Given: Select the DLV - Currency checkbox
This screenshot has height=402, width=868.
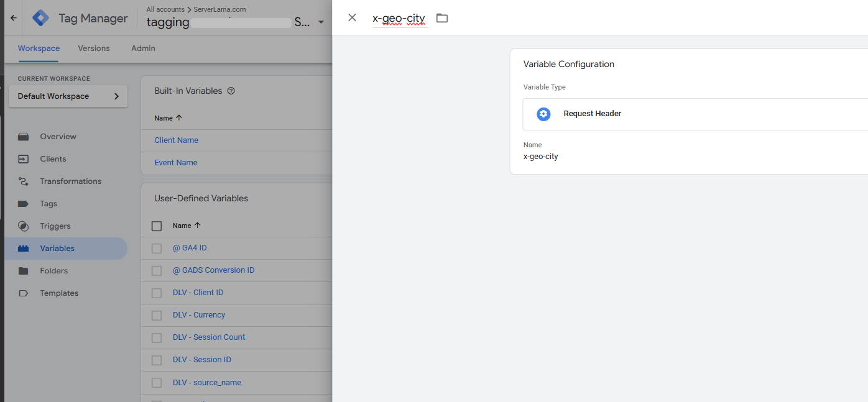Looking at the screenshot, I should point(157,316).
